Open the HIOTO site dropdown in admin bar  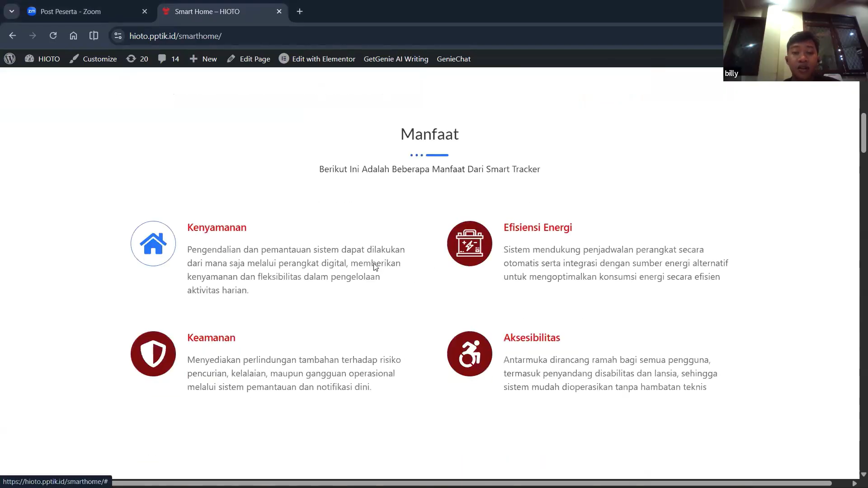tap(42, 59)
